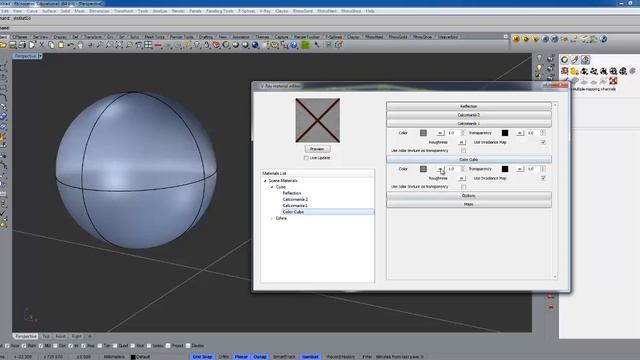
Task: Click the red checker texture mapping icon
Action: tap(613, 80)
